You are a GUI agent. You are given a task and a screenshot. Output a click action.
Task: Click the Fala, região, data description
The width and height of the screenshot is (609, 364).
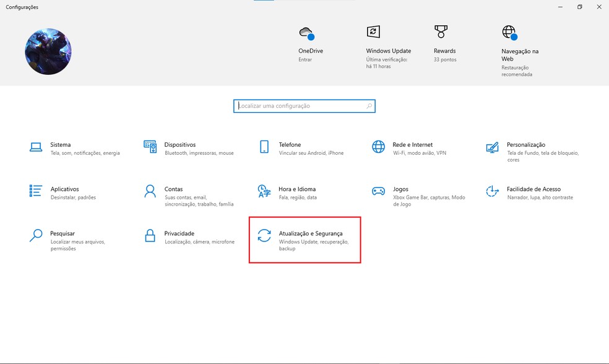298,197
